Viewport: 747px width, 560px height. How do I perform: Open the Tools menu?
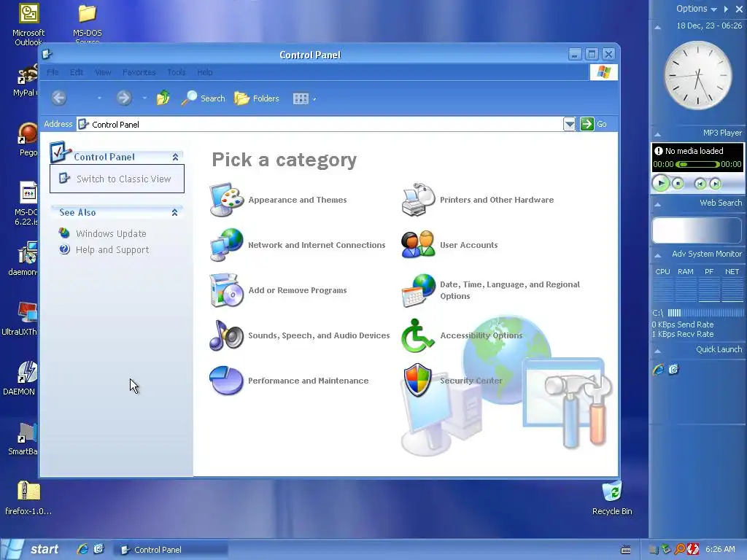point(177,72)
